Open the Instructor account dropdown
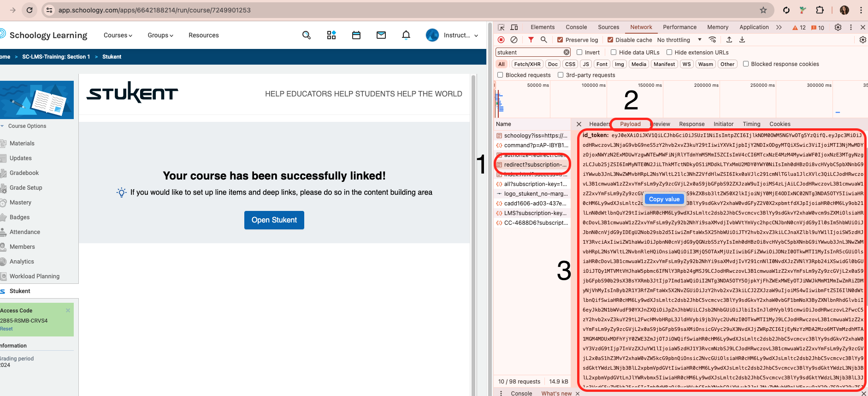The width and height of the screenshot is (868, 396). (452, 35)
